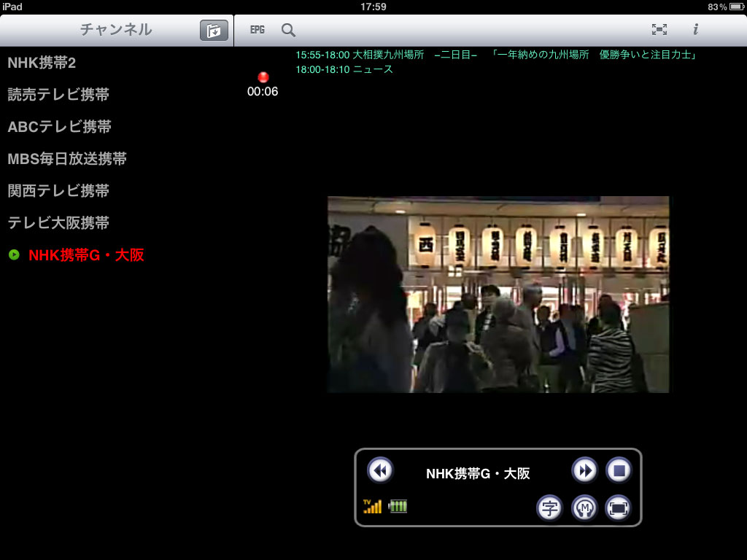Image resolution: width=747 pixels, height=560 pixels.
Task: Stop playback with the stop button
Action: (x=619, y=470)
